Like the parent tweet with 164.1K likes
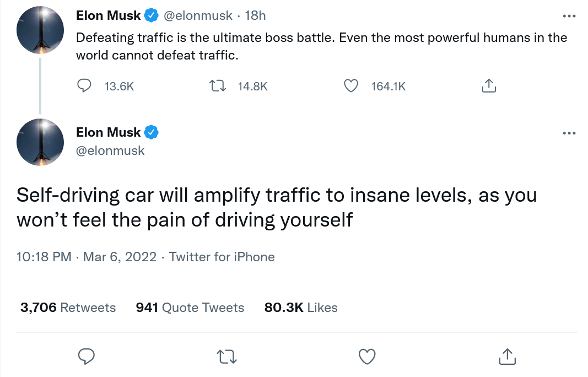588x377 pixels. tap(351, 86)
